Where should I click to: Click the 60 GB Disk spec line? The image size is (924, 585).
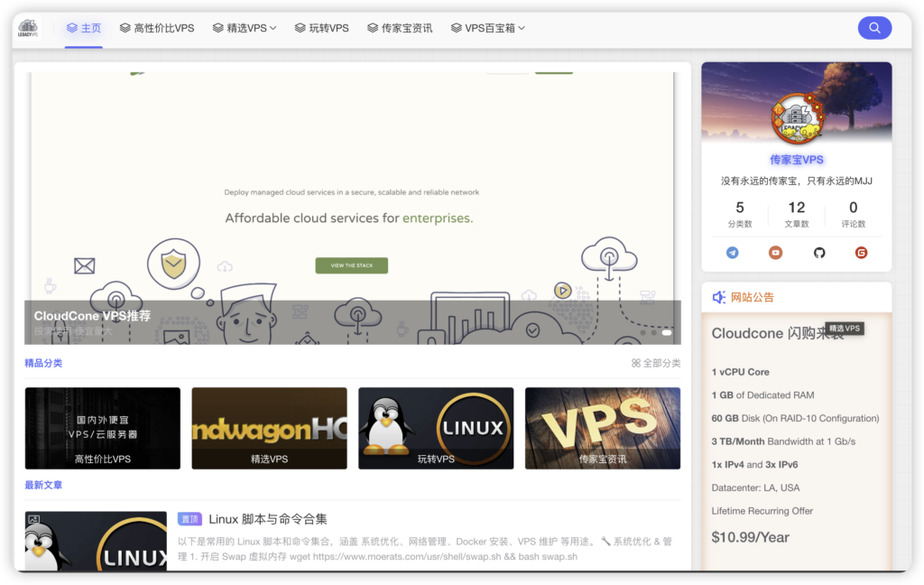[x=795, y=418]
